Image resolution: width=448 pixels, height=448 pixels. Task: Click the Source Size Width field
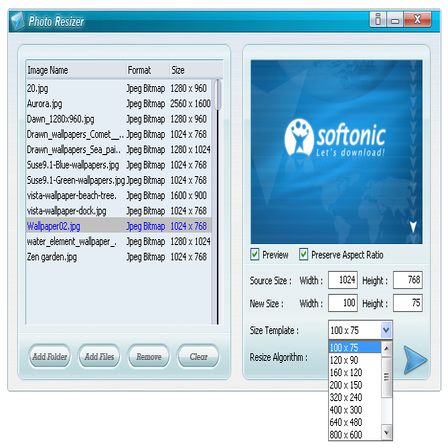[343, 280]
